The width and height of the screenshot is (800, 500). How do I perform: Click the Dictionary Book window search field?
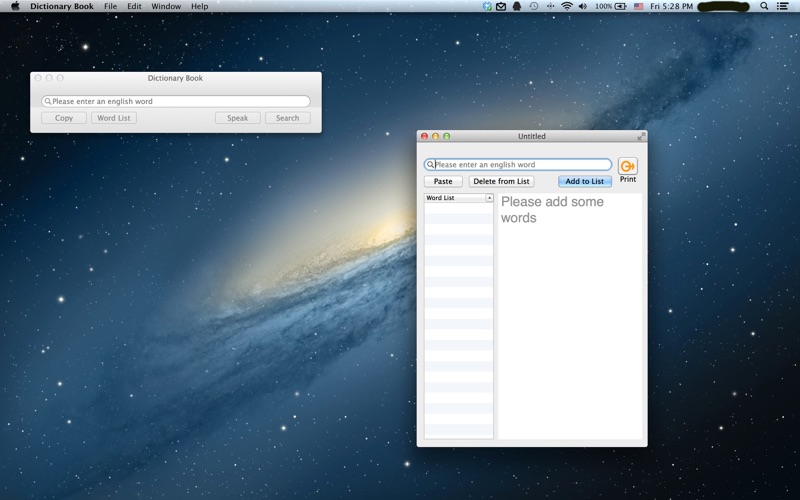pyautogui.click(x=178, y=101)
